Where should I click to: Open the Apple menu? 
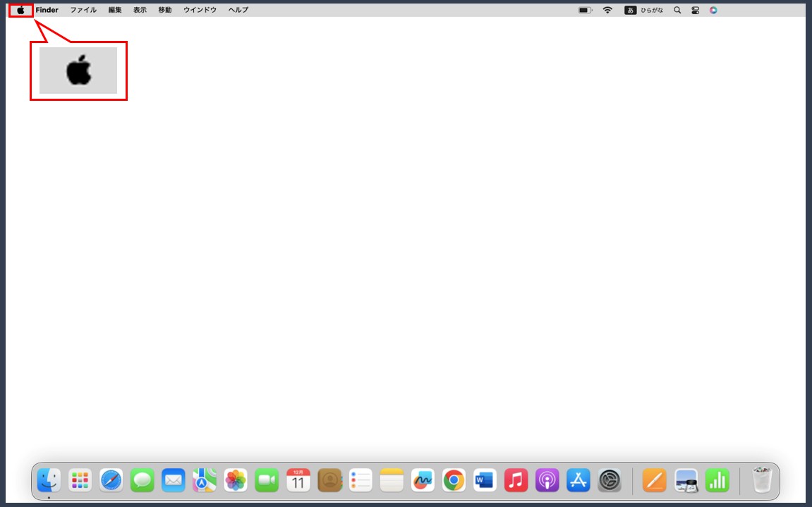coord(20,10)
